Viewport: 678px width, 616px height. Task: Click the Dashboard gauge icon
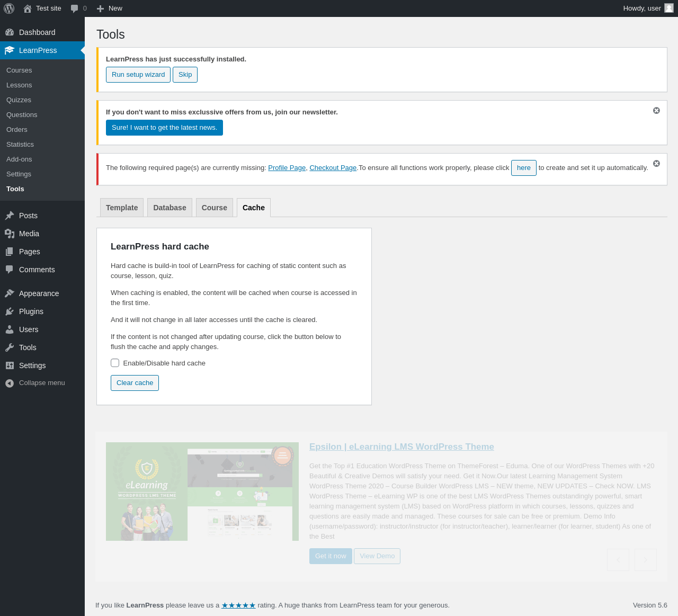(x=10, y=32)
